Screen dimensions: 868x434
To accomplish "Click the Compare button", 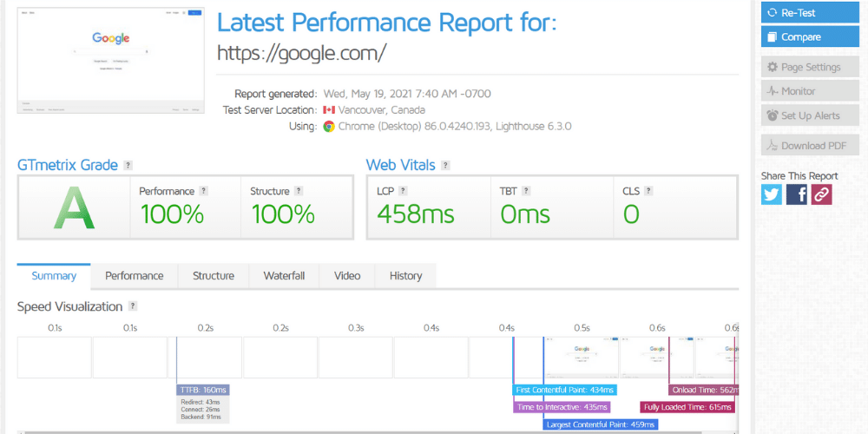I will (810, 37).
